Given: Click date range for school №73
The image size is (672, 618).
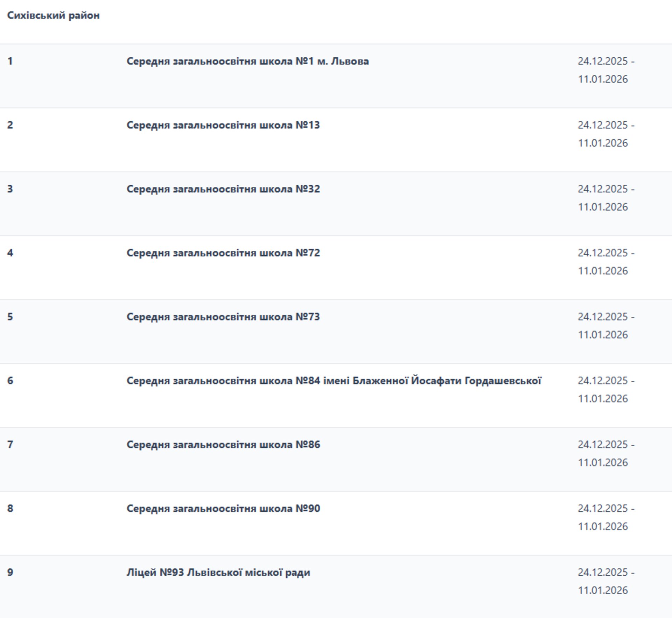Looking at the screenshot, I should point(605,326).
